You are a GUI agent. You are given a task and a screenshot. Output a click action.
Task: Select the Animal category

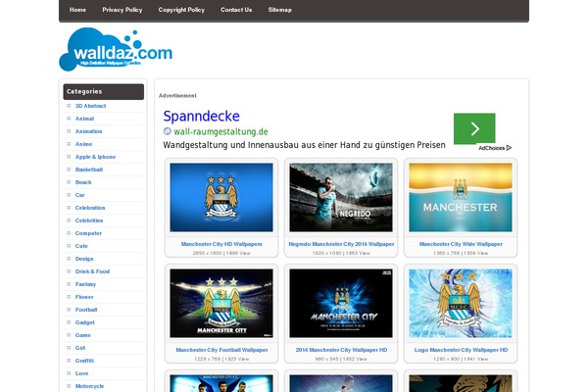84,119
